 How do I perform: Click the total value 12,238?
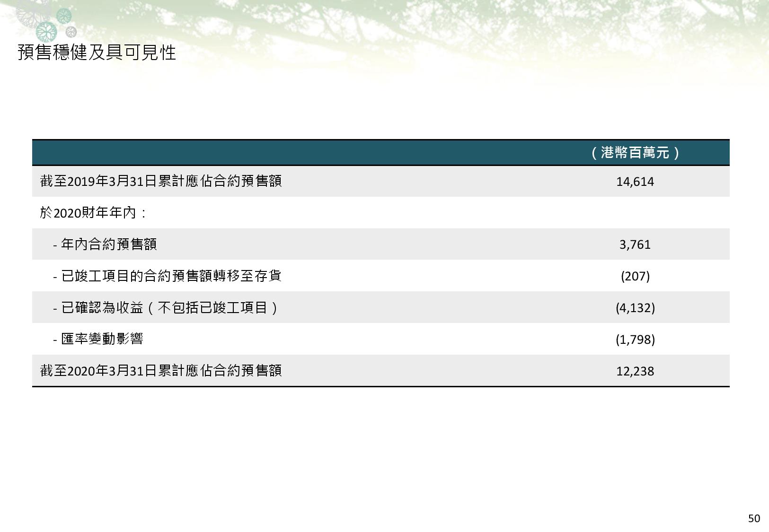click(x=635, y=371)
